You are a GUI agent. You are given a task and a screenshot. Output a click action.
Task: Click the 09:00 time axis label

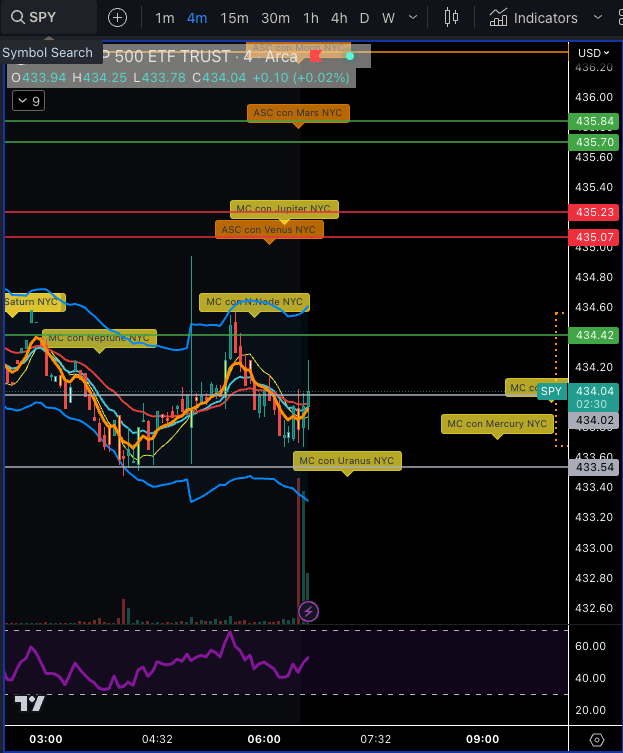point(482,740)
